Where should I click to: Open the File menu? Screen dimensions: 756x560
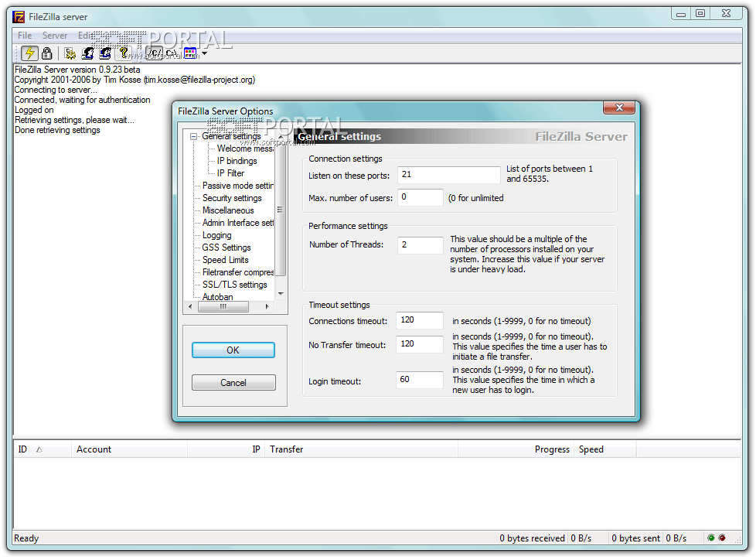point(25,36)
